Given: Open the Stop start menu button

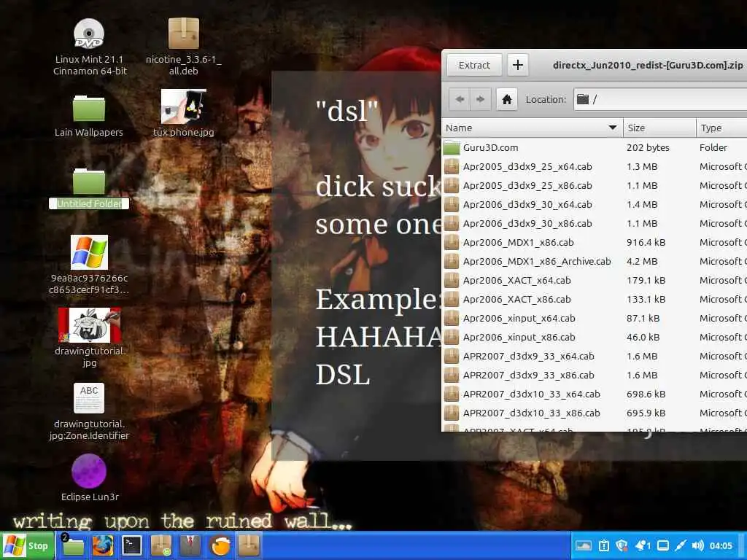Looking at the screenshot, I should coord(28,545).
